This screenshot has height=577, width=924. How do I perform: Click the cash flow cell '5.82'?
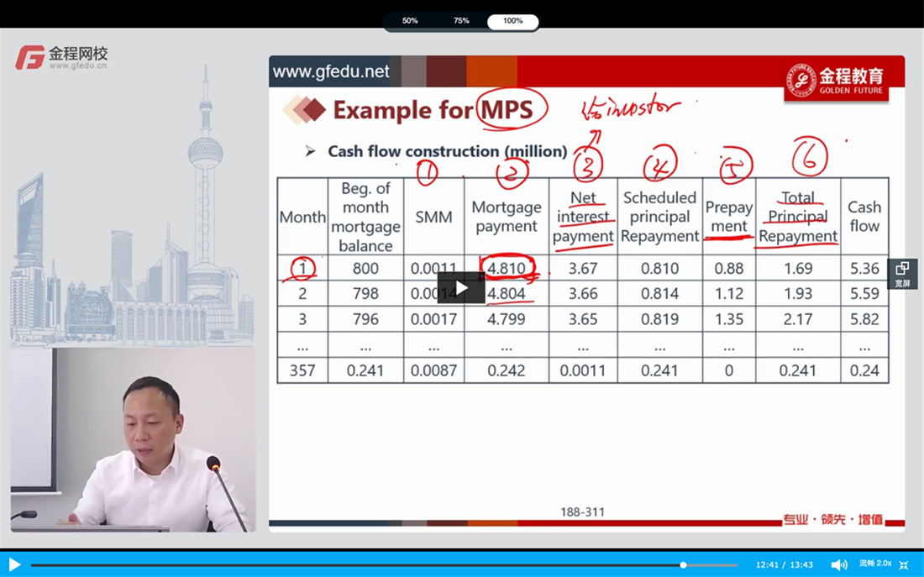[x=864, y=319]
